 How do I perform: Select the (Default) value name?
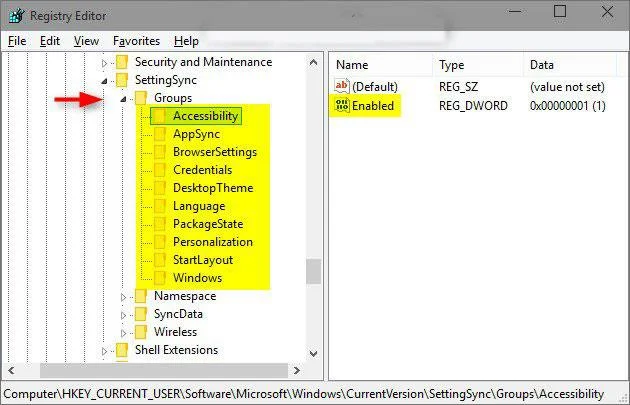point(375,87)
